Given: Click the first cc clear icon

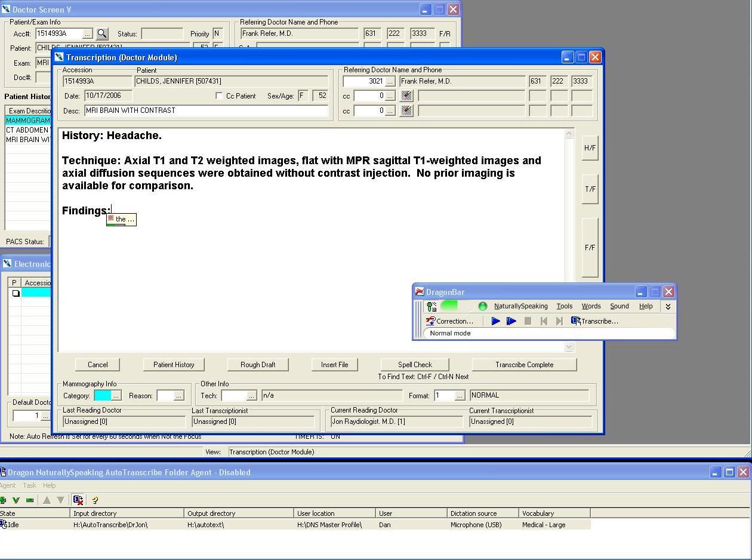Looking at the screenshot, I should click(x=406, y=96).
